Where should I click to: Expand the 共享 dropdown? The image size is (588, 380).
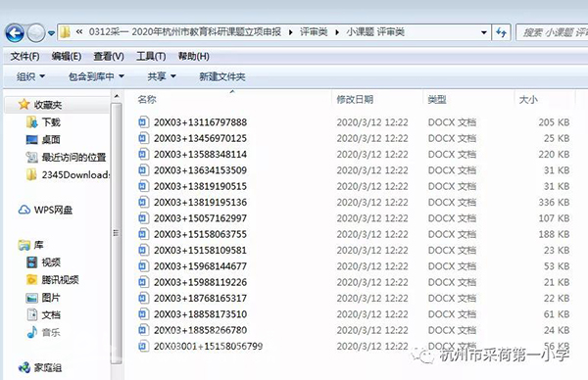[x=162, y=76]
